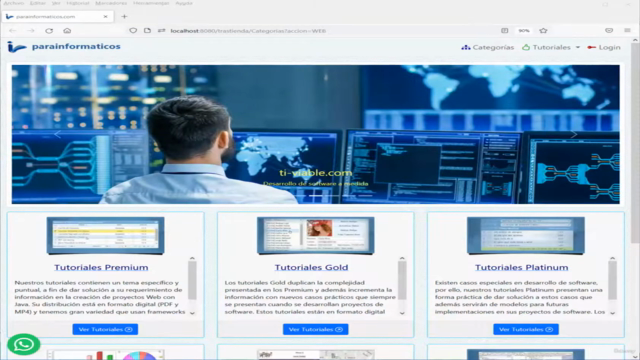Show the previous carousel slide
640x360 pixels.
click(58, 134)
